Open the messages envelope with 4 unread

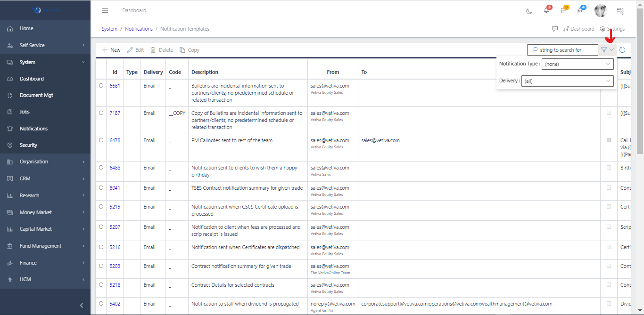point(581,11)
